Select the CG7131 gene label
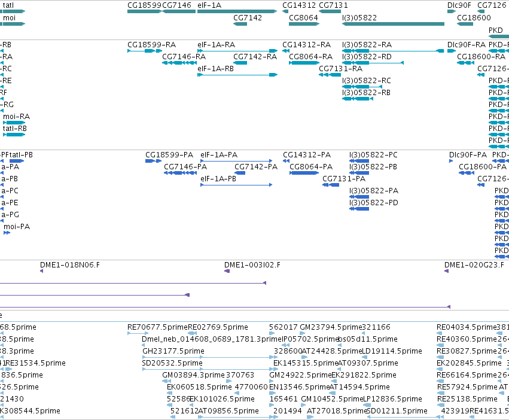509x420 pixels. coord(333,5)
